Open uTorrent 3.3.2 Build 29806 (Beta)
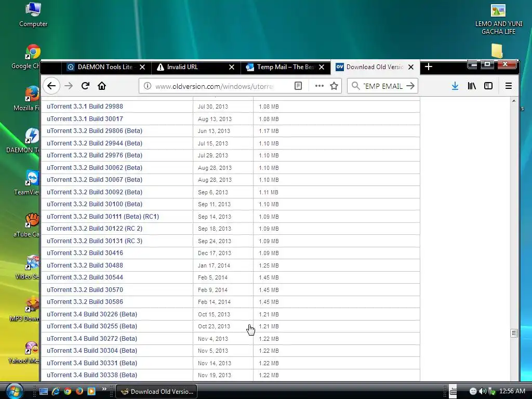532x399 pixels. (95, 131)
